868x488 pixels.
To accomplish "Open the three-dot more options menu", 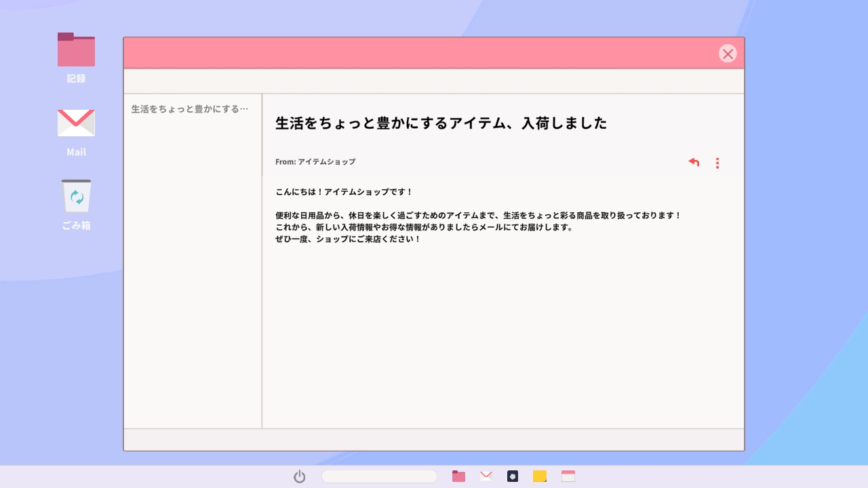I will (x=717, y=163).
